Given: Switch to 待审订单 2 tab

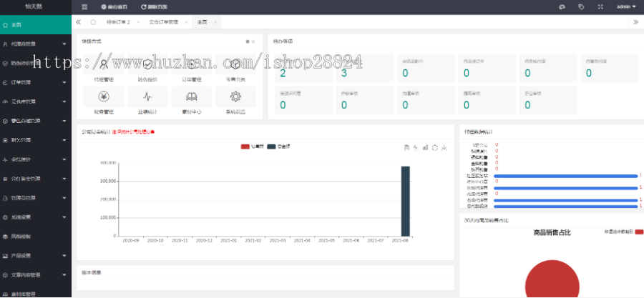Looking at the screenshot, I should [x=118, y=22].
